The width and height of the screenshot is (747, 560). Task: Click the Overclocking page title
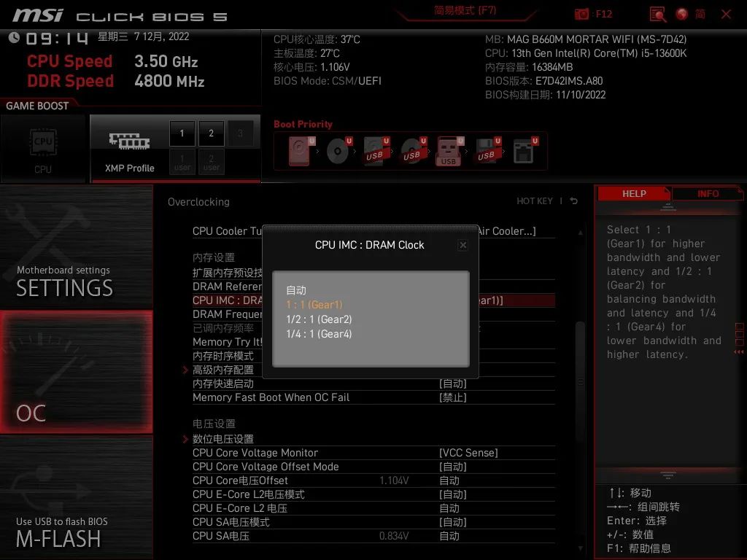click(x=198, y=202)
